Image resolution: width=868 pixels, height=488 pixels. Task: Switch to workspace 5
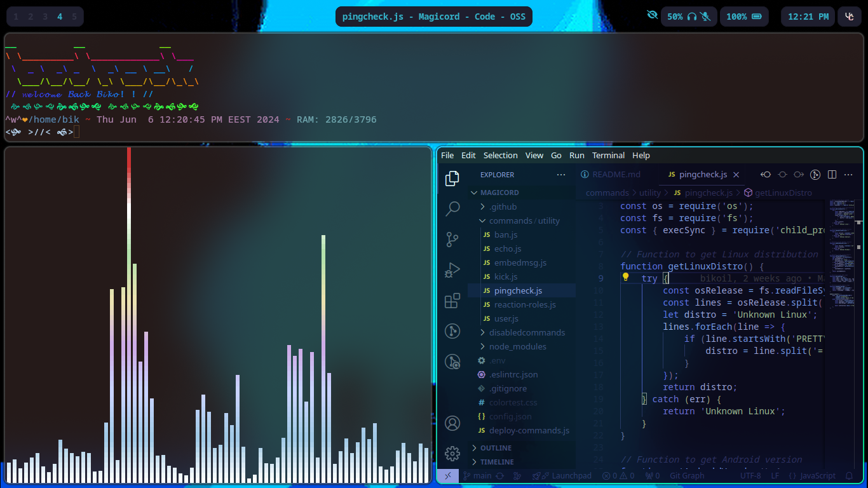pyautogui.click(x=74, y=17)
